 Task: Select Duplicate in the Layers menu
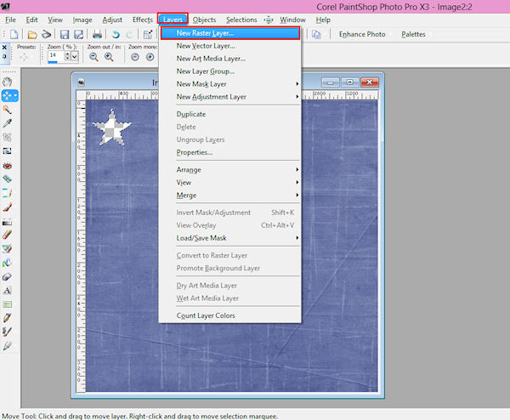click(x=230, y=114)
